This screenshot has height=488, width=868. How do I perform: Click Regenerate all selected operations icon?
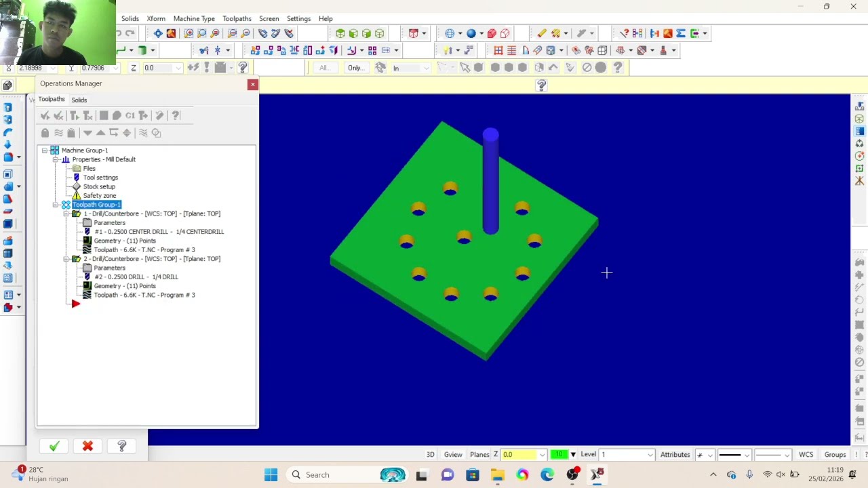pos(75,116)
